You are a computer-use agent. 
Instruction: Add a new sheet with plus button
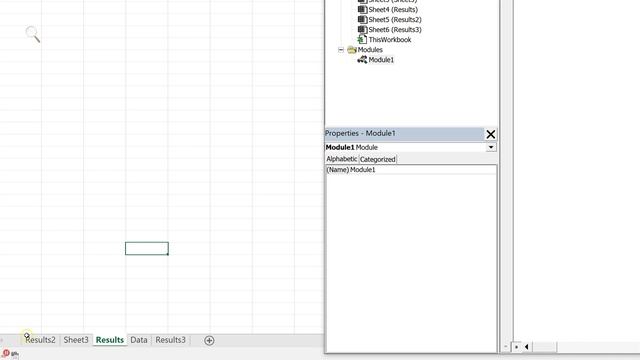(209, 340)
